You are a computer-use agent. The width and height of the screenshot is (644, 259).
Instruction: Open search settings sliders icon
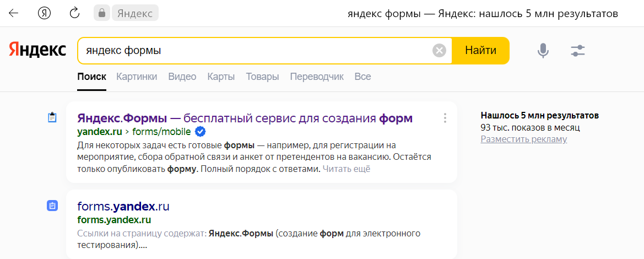(578, 51)
